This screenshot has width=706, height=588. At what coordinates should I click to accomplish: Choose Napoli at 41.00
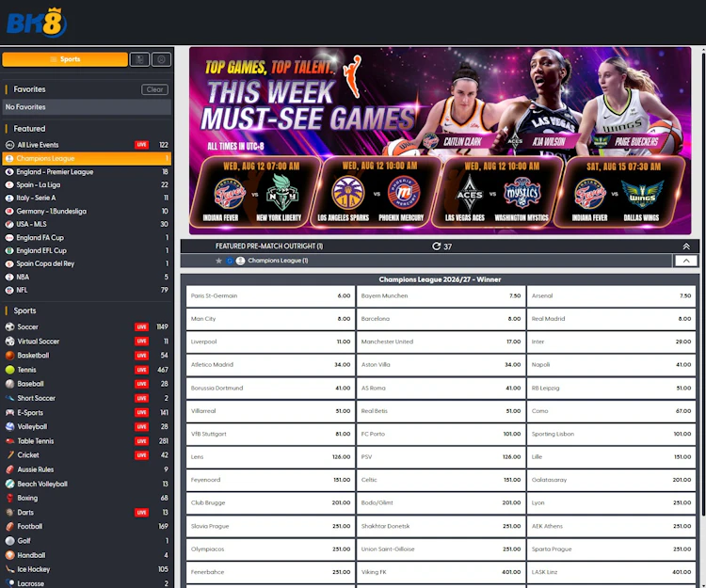click(612, 365)
